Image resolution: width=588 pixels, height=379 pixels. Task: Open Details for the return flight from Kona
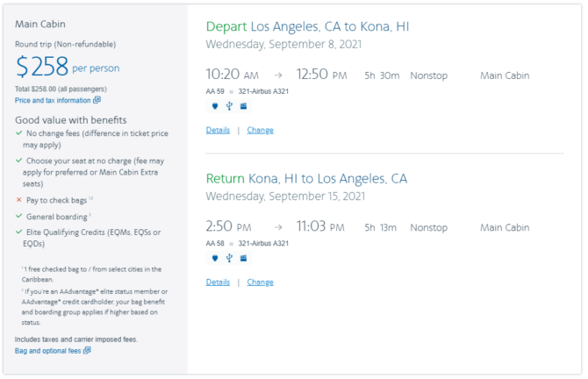[x=218, y=282]
